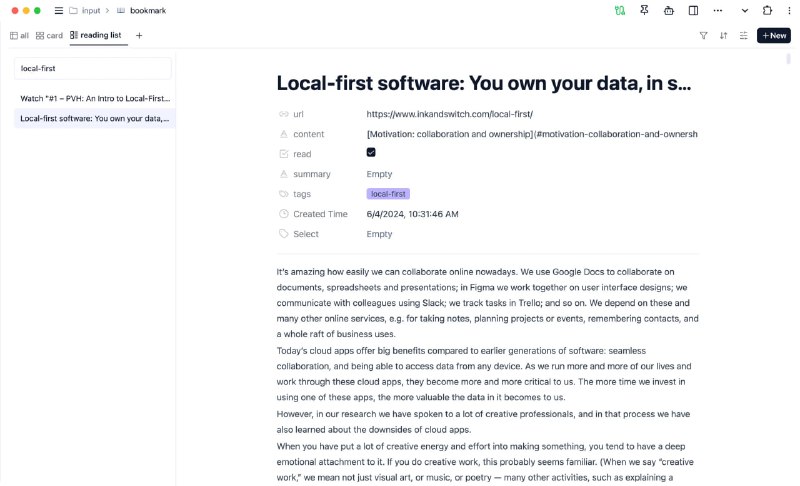Viewport: 800px width, 486px height.
Task: Toggle the sidebar hamburger menu icon
Action: (x=59, y=10)
